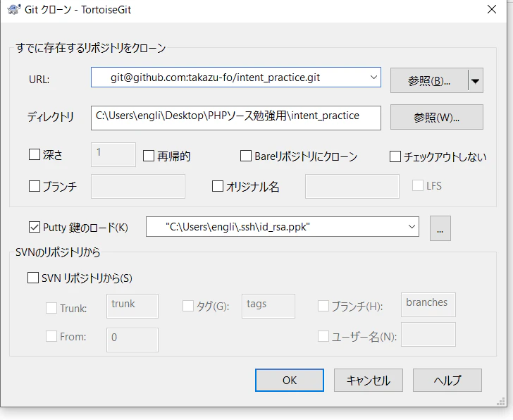The width and height of the screenshot is (513, 420).
Task: Enable the SVN リポジトリから(S) checkbox
Action: coord(33,278)
